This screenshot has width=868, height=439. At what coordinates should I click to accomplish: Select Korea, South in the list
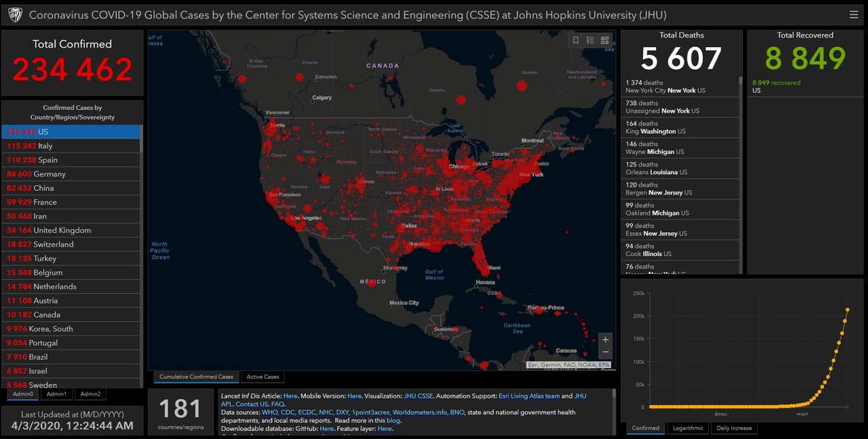coord(71,329)
